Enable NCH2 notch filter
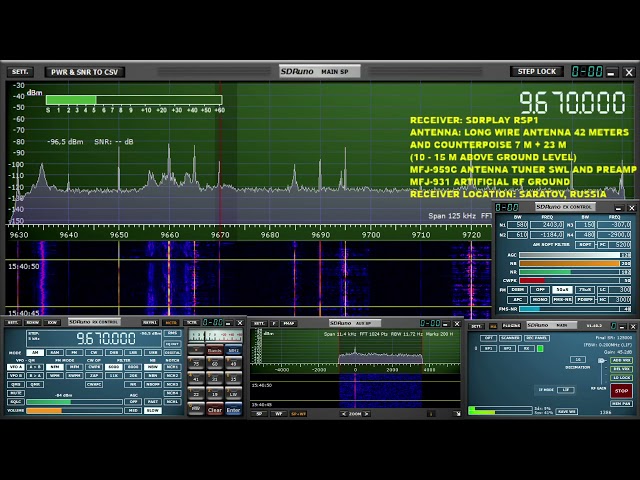Screen dimensions: 640x480 coord(172,376)
